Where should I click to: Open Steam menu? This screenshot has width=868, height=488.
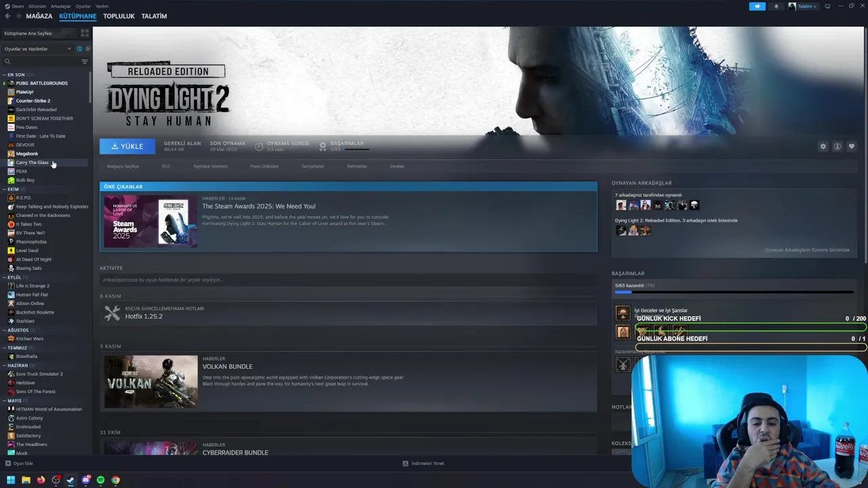pos(17,6)
